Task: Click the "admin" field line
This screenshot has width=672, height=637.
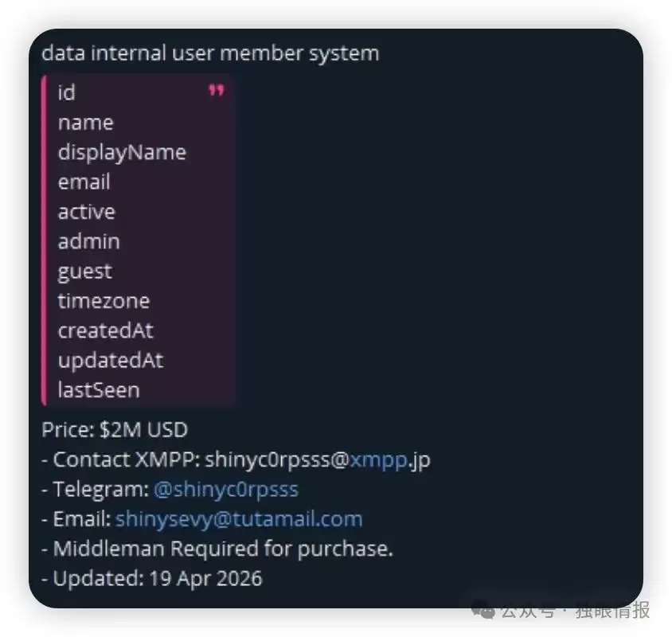Action: (88, 241)
